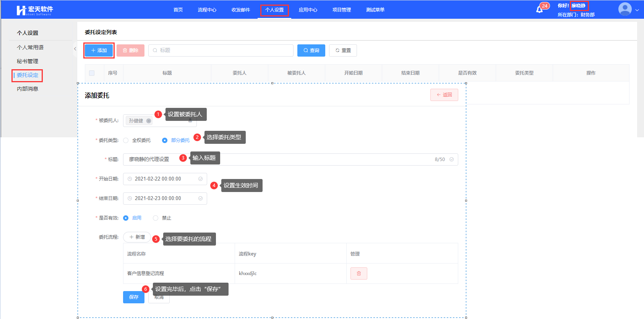The width and height of the screenshot is (644, 319).
Task: Click 新增 to add a delegated process
Action: click(x=137, y=237)
